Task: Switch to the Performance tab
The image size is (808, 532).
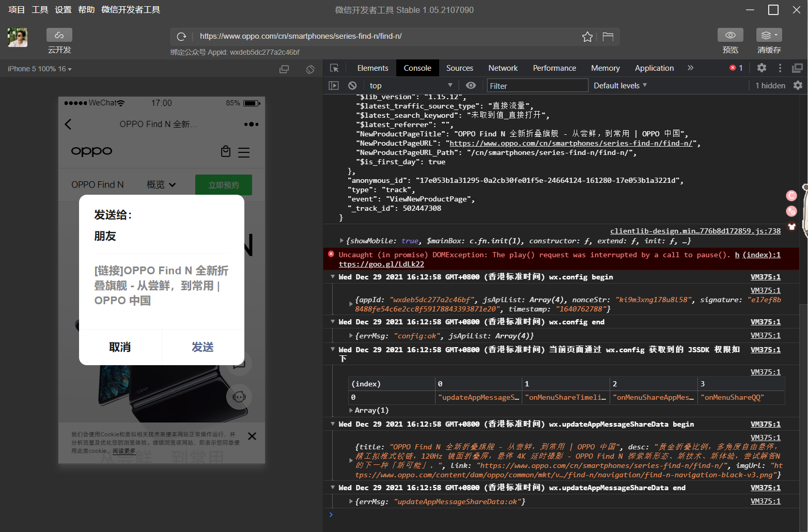Action: [554, 68]
